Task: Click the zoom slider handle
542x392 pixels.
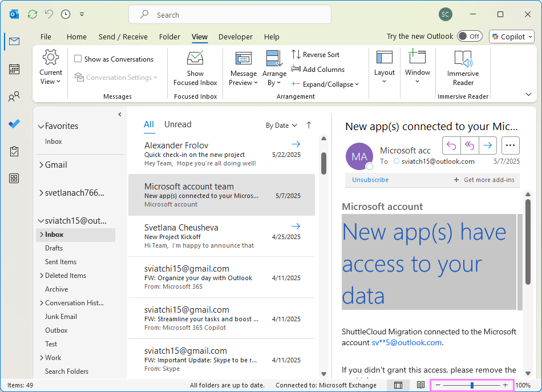Action: pyautogui.click(x=472, y=385)
